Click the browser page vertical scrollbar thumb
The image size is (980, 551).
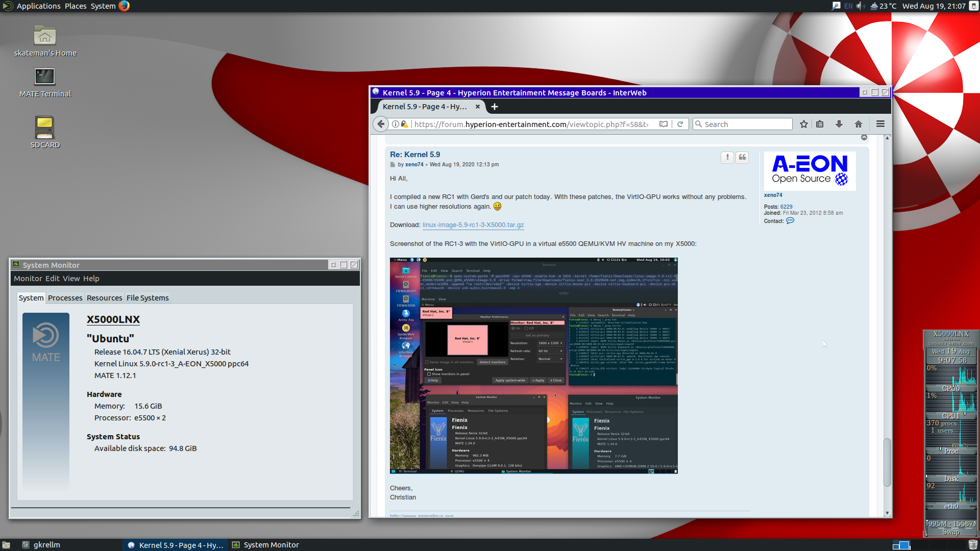click(887, 462)
